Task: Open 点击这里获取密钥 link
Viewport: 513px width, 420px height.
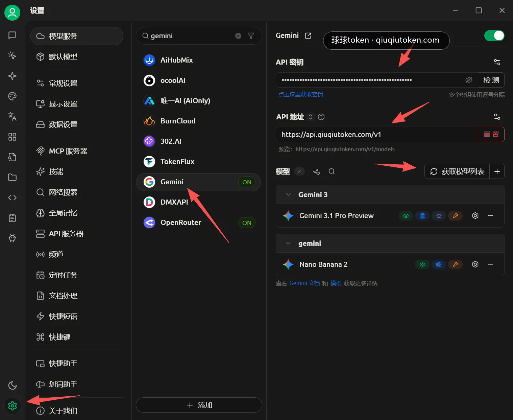Action: coord(300,94)
